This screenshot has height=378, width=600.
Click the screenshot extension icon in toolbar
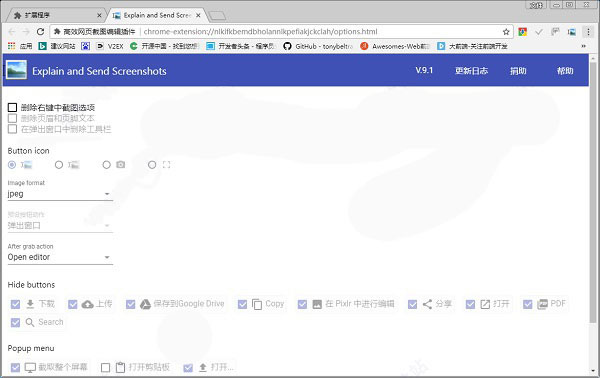click(x=572, y=32)
